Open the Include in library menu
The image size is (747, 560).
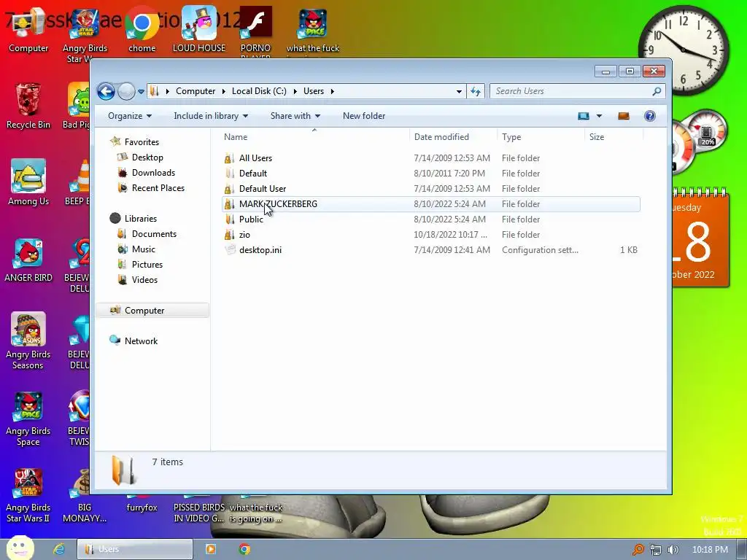[211, 116]
